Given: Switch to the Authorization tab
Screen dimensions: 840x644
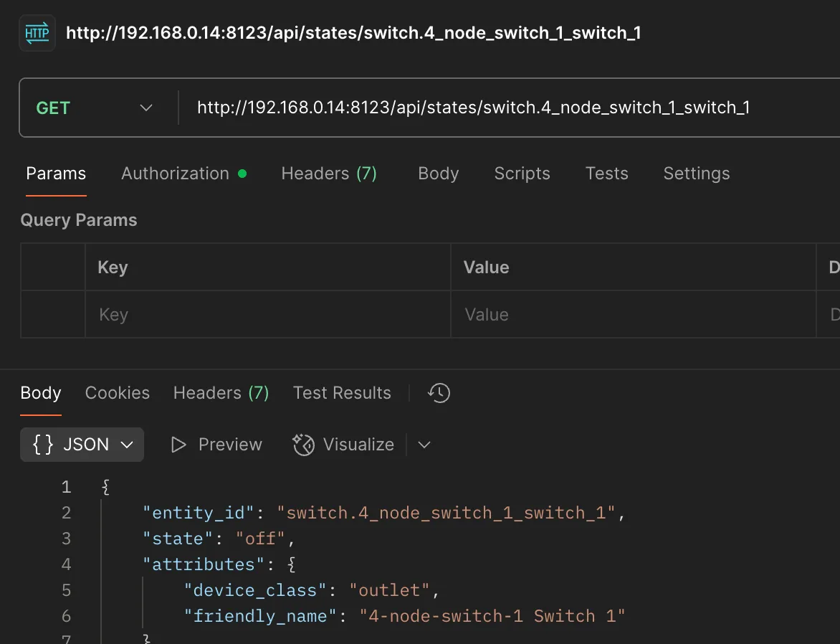Looking at the screenshot, I should 176,174.
